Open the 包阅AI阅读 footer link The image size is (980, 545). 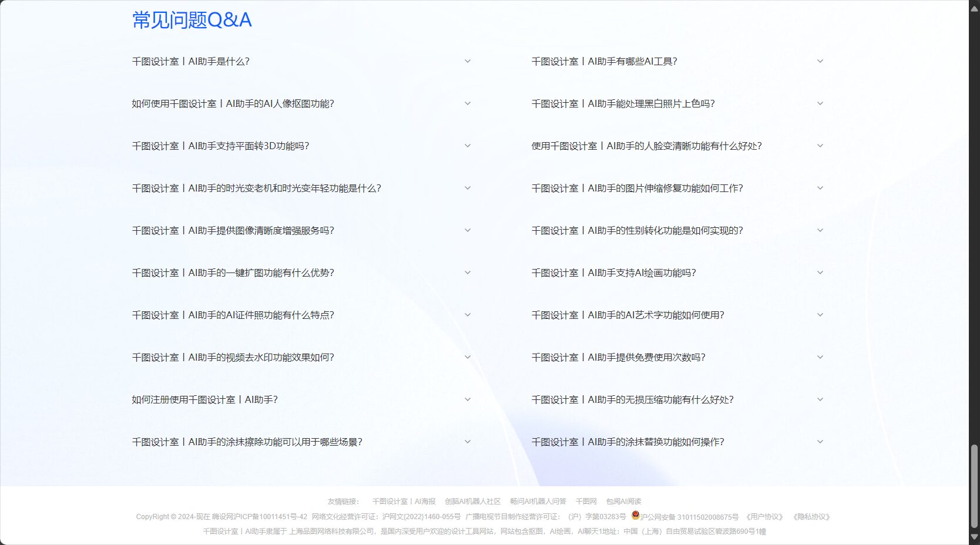[x=624, y=502]
